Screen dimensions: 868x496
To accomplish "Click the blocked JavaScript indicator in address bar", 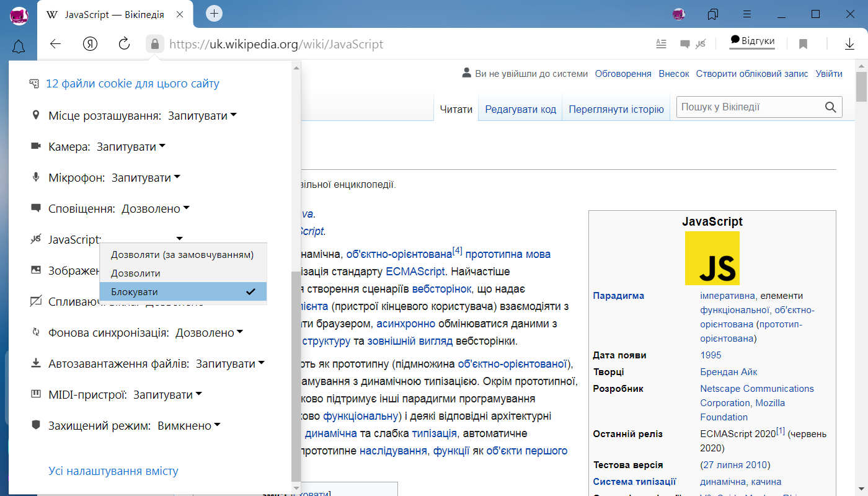I will coord(701,44).
